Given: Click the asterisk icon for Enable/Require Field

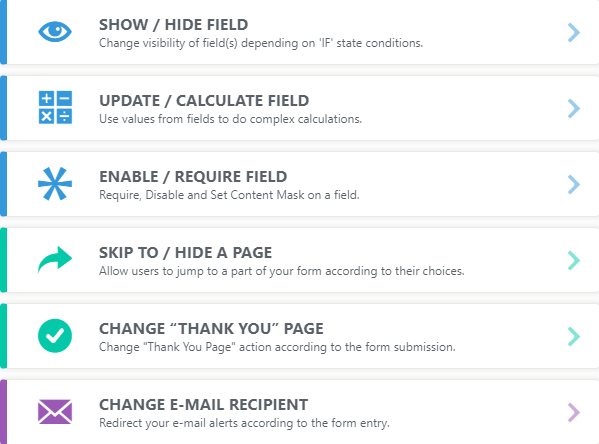Looking at the screenshot, I should (55, 183).
